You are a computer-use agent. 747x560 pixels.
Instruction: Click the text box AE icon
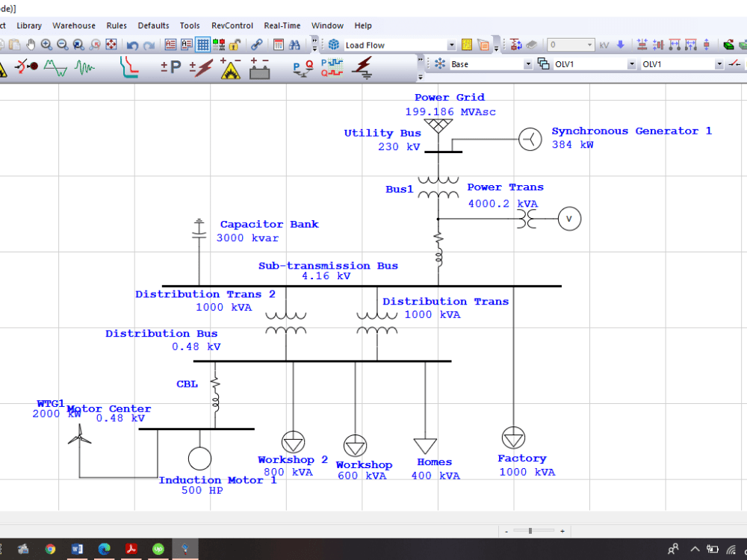click(x=170, y=45)
